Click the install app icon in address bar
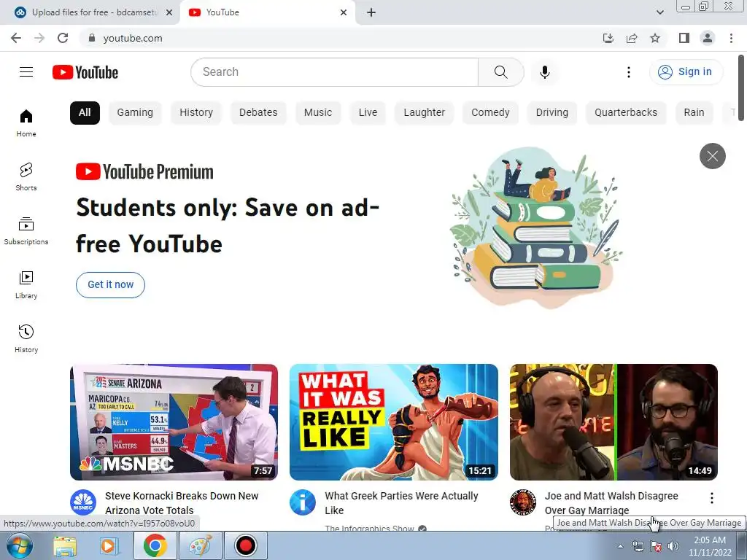The width and height of the screenshot is (747, 560). click(608, 38)
